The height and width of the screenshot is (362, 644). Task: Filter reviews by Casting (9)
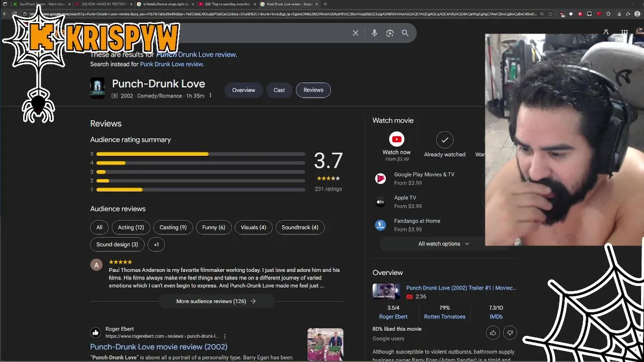[x=173, y=227]
